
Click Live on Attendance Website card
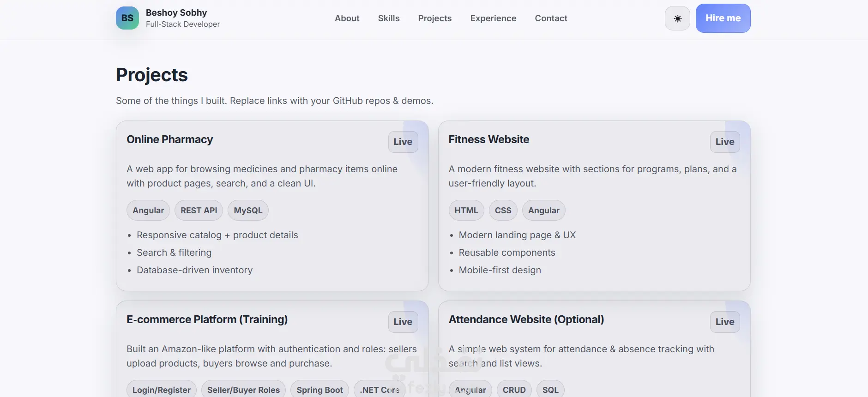[x=725, y=322]
